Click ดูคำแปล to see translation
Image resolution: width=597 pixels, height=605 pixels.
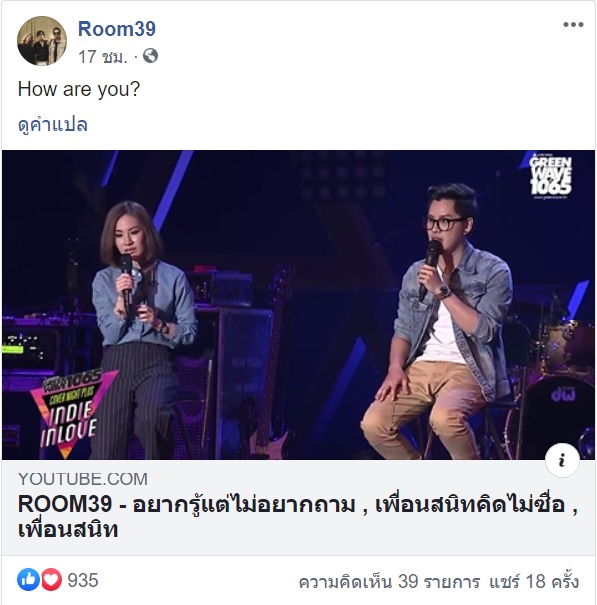pos(53,125)
